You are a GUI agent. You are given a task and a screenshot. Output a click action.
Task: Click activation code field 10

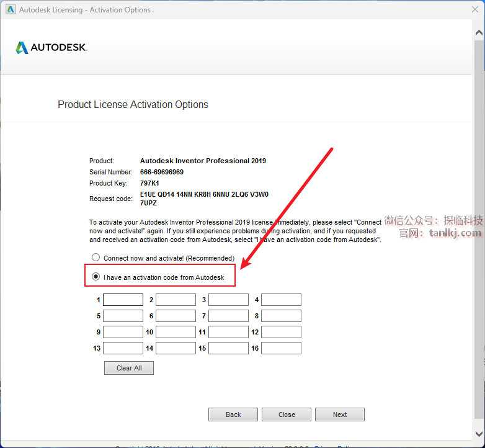click(x=176, y=332)
